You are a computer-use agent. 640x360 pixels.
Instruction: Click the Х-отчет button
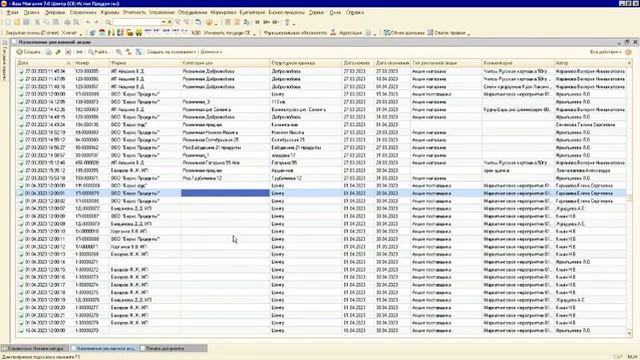(x=69, y=33)
